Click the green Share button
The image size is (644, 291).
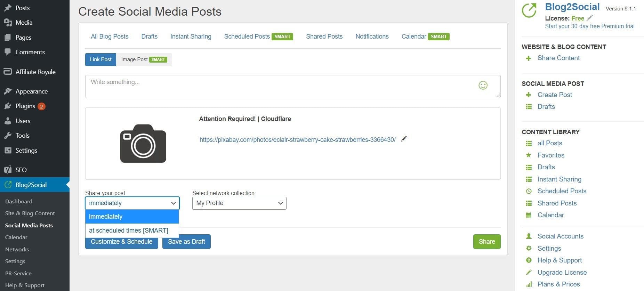tap(487, 242)
